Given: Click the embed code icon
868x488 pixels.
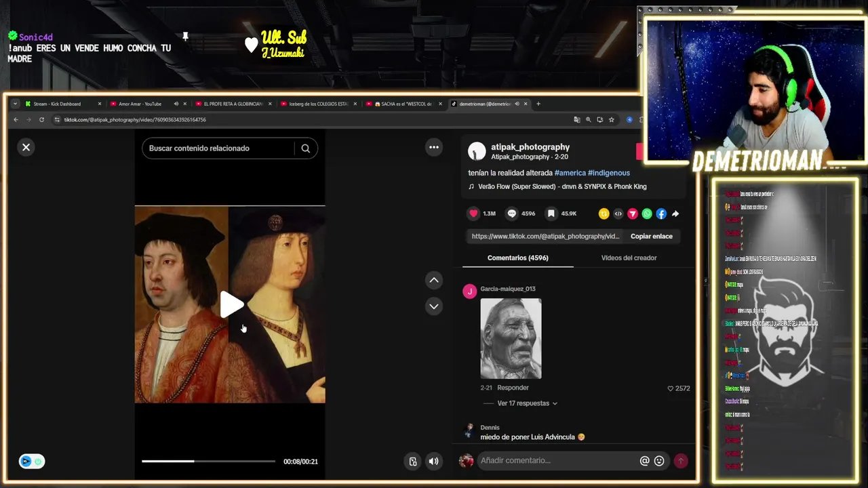Looking at the screenshot, I should point(618,213).
